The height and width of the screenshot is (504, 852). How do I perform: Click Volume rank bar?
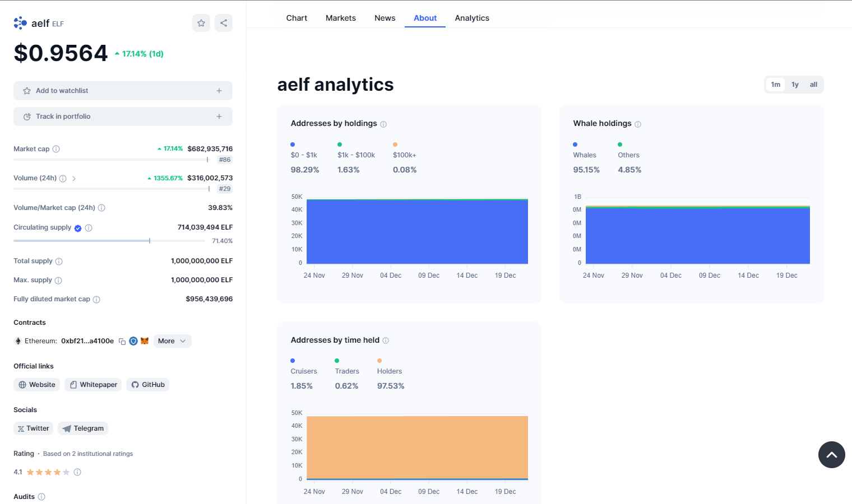[x=112, y=189]
